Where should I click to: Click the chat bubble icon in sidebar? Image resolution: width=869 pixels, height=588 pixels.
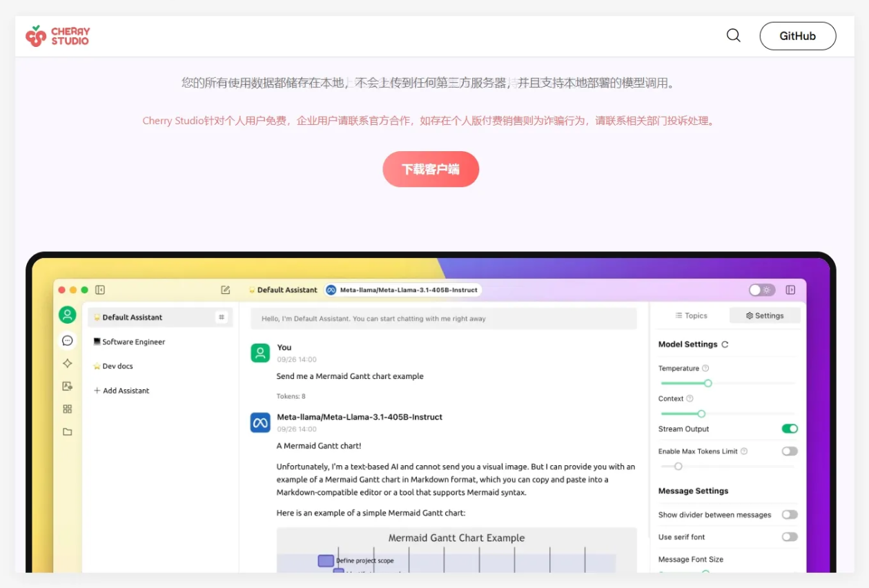pyautogui.click(x=68, y=340)
